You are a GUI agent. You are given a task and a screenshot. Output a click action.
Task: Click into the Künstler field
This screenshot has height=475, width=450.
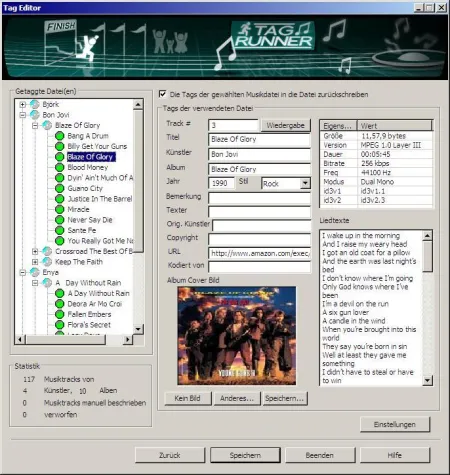(259, 154)
